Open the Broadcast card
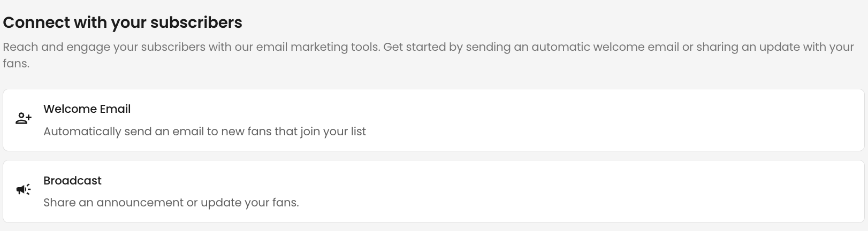The image size is (868, 231). tap(433, 191)
